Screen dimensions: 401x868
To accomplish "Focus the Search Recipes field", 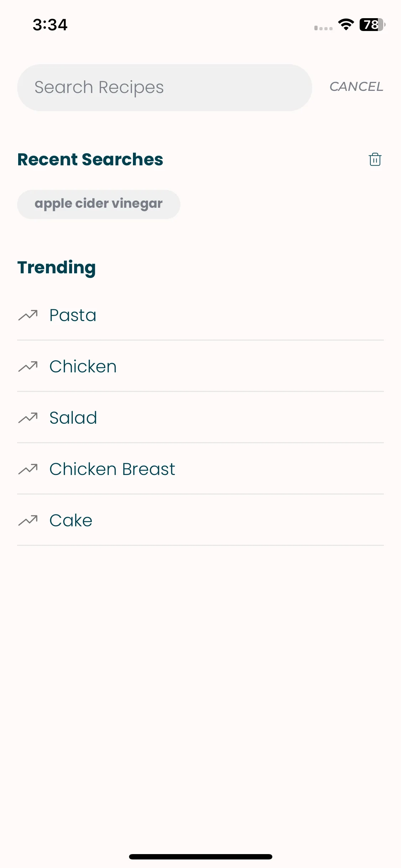I will (165, 88).
